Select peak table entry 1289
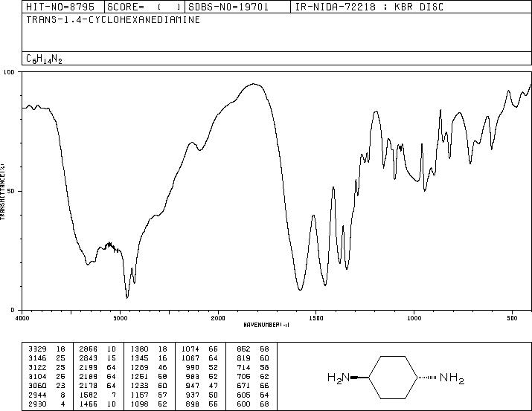Viewport: 532px width, 411px height. pyautogui.click(x=139, y=367)
